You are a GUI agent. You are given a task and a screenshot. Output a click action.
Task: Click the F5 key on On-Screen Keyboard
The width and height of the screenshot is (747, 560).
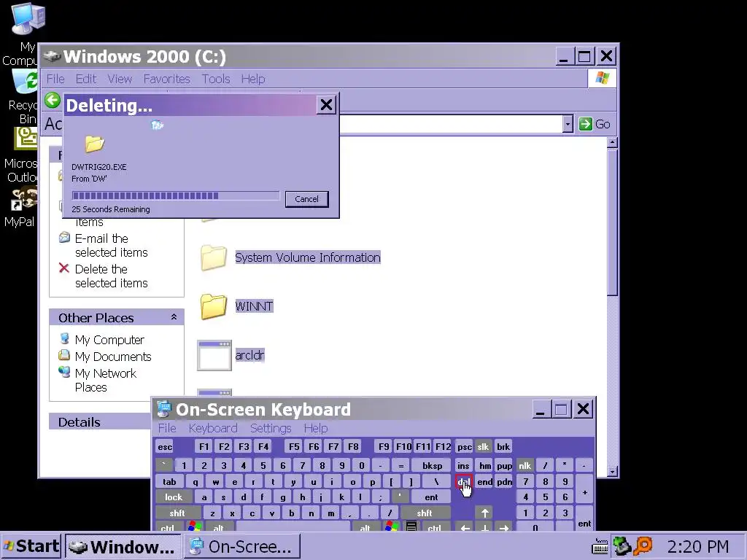pyautogui.click(x=294, y=447)
